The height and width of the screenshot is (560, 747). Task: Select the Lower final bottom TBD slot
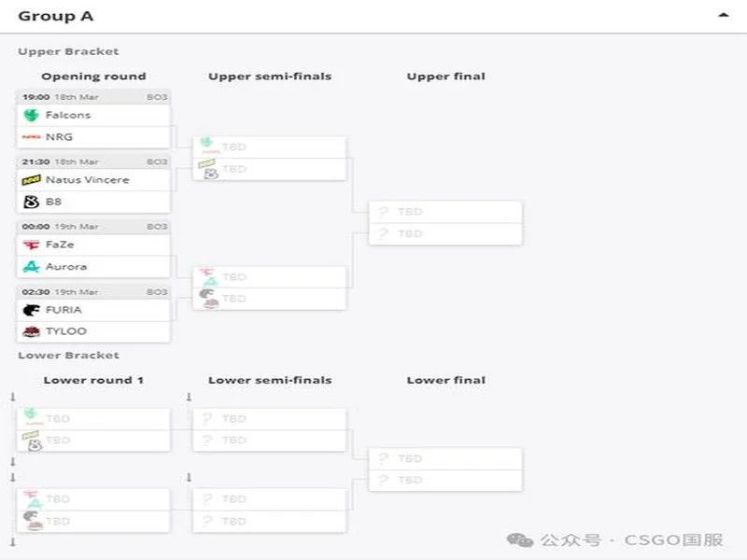point(445,480)
